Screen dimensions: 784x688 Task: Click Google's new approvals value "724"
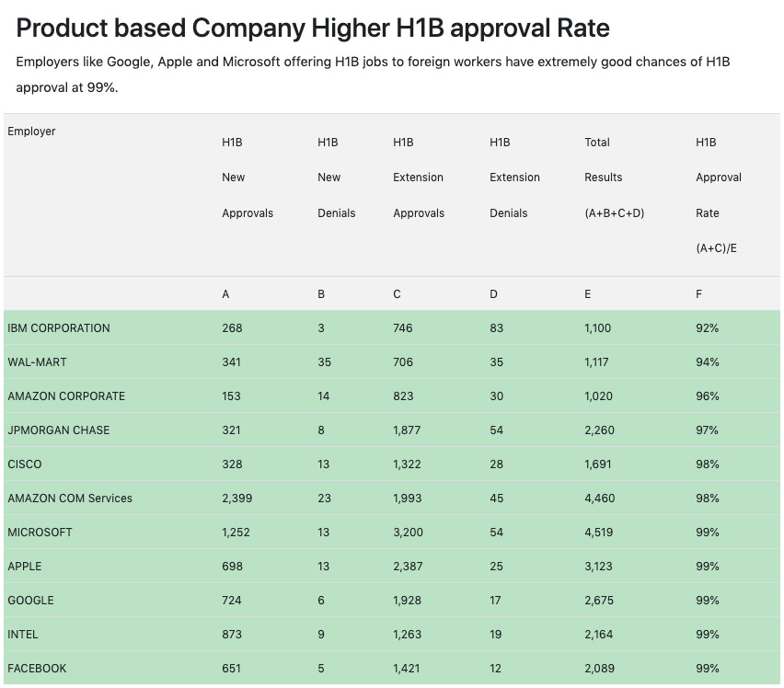pyautogui.click(x=232, y=600)
